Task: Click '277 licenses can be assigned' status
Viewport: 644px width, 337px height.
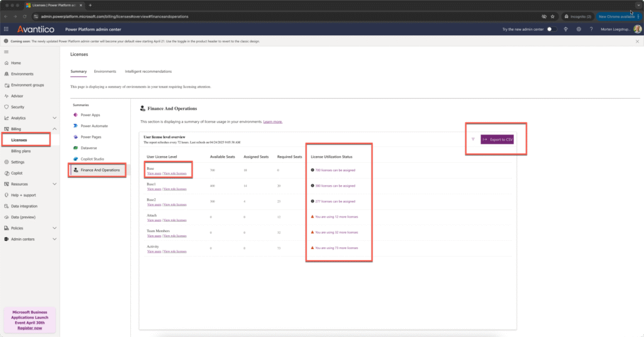Action: (335, 202)
